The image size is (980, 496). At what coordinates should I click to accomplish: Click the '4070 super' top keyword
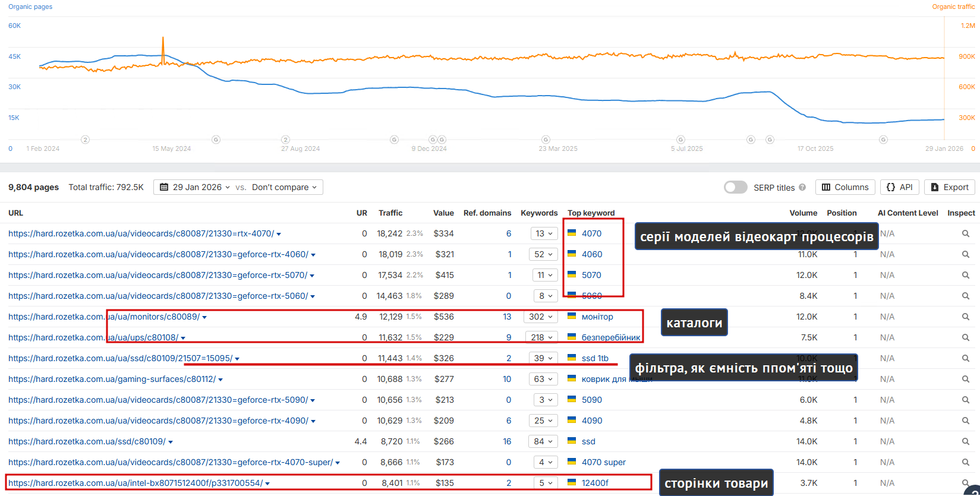(604, 462)
